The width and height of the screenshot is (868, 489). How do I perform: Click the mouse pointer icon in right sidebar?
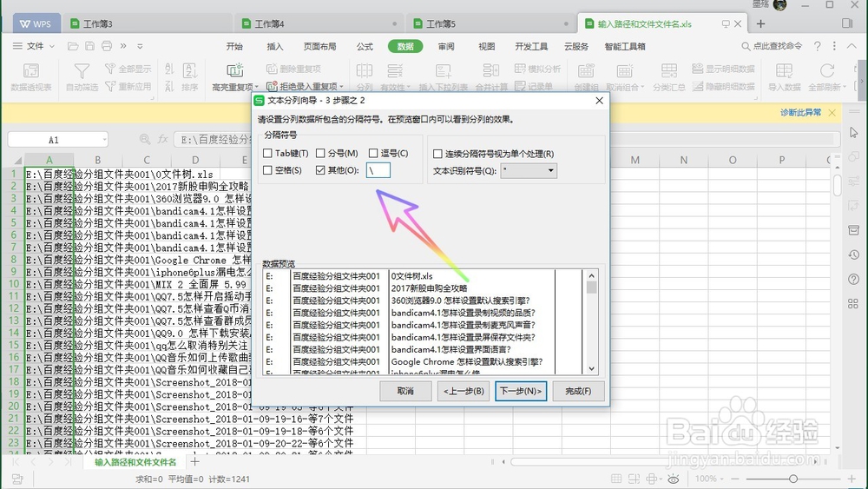pyautogui.click(x=853, y=132)
